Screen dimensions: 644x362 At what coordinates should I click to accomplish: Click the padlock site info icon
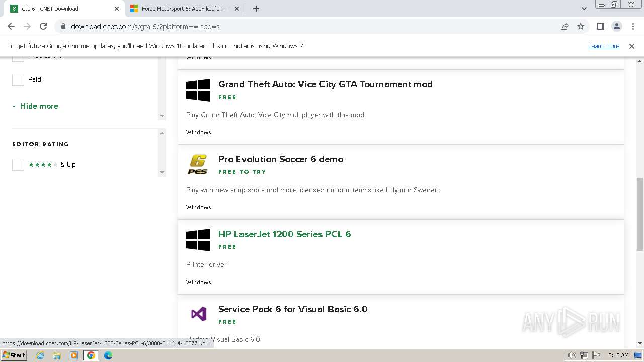pyautogui.click(x=63, y=27)
